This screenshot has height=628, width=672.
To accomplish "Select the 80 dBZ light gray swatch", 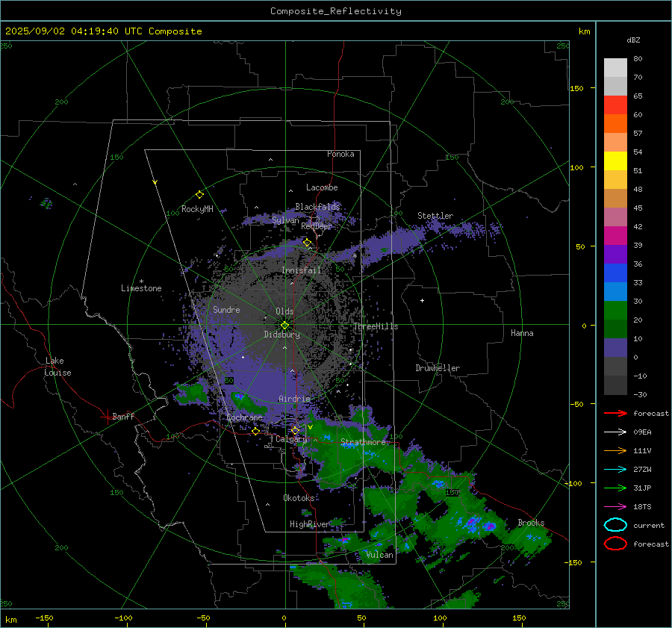I will point(615,67).
